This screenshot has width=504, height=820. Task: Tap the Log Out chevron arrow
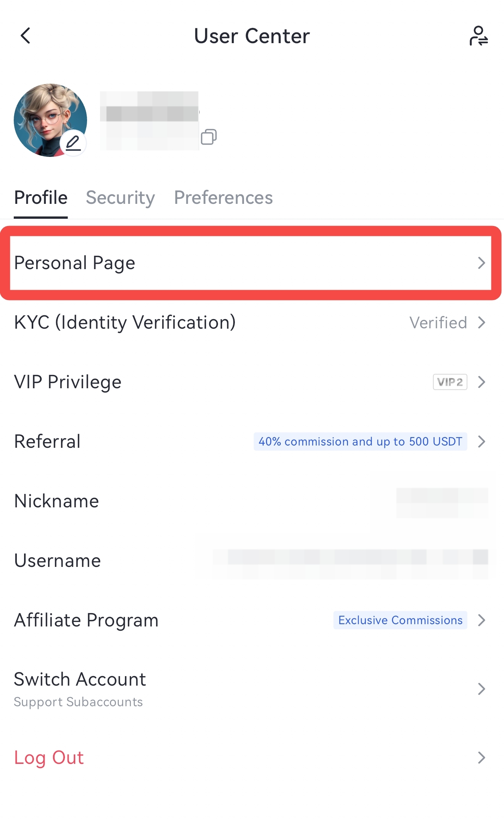pos(481,758)
